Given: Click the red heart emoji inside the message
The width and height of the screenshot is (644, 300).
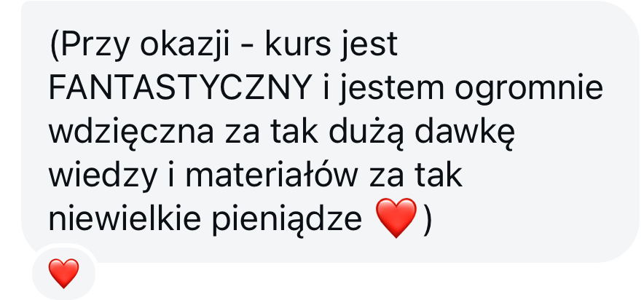Looking at the screenshot, I should pos(396,218).
